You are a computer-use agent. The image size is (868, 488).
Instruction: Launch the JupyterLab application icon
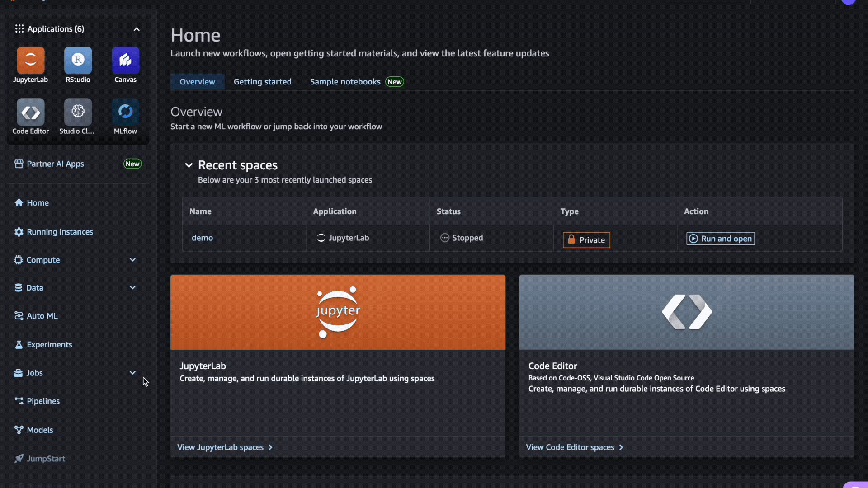point(30,60)
